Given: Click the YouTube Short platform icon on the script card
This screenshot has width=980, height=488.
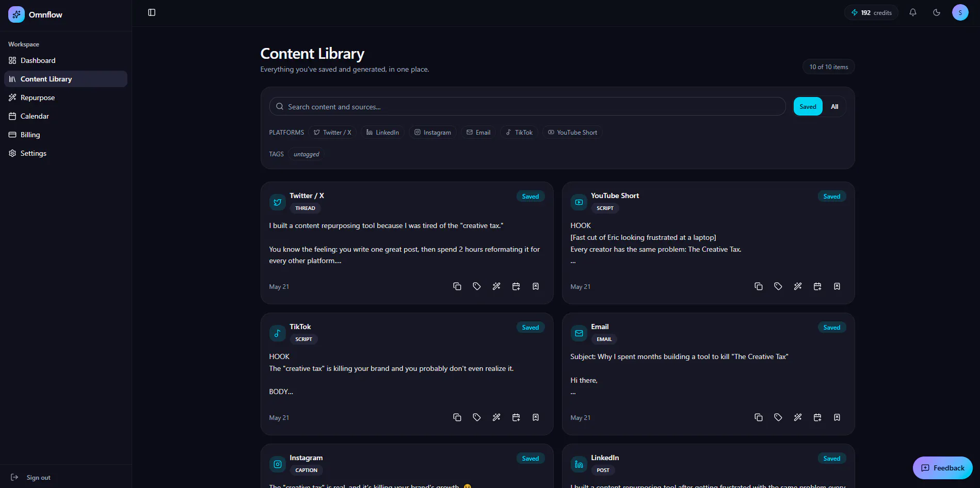Looking at the screenshot, I should pyautogui.click(x=579, y=202).
